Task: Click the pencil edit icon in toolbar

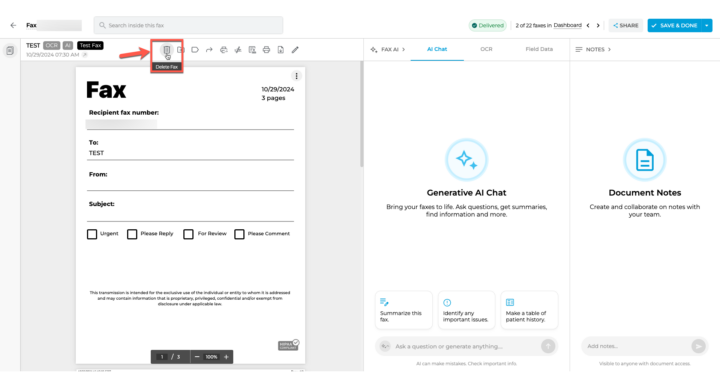Action: pos(295,50)
